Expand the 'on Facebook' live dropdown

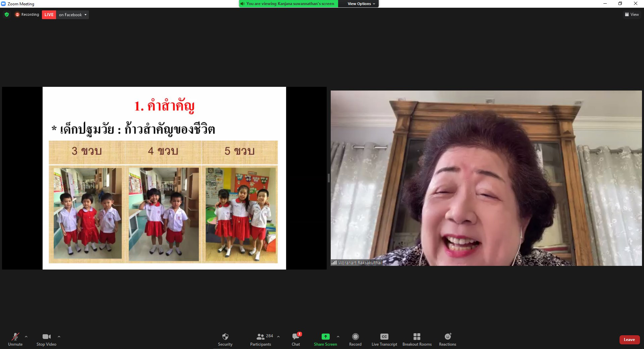[73, 15]
